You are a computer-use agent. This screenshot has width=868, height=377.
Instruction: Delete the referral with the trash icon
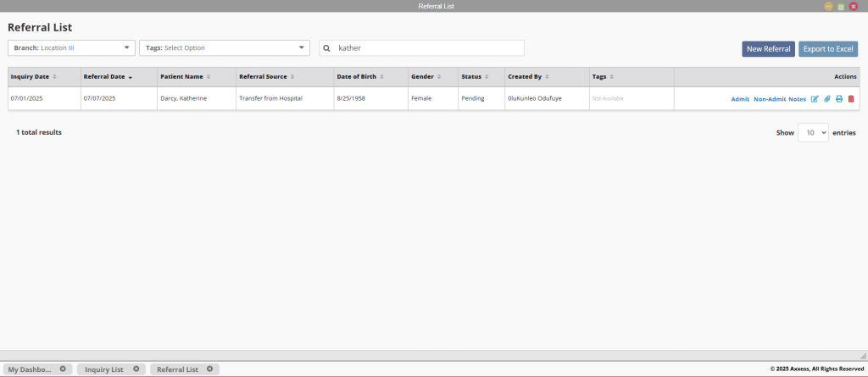851,99
